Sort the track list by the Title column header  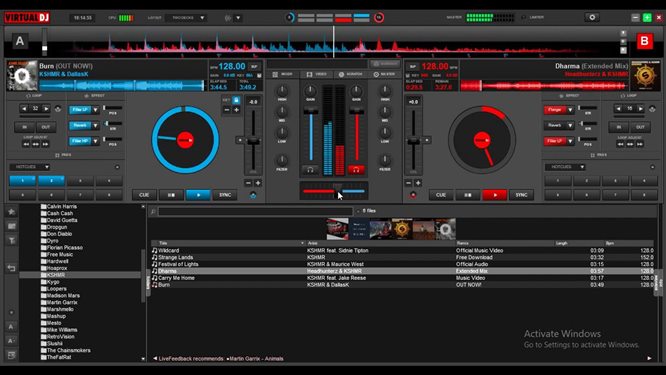point(229,243)
